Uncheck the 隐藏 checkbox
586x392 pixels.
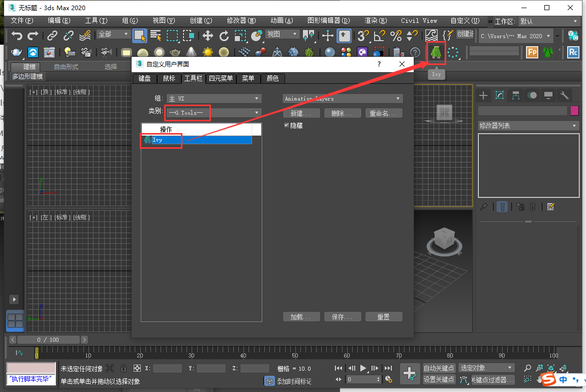tap(287, 125)
